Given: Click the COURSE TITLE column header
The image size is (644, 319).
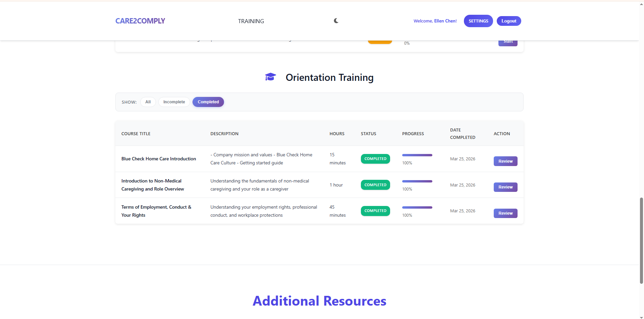Looking at the screenshot, I should point(136,134).
